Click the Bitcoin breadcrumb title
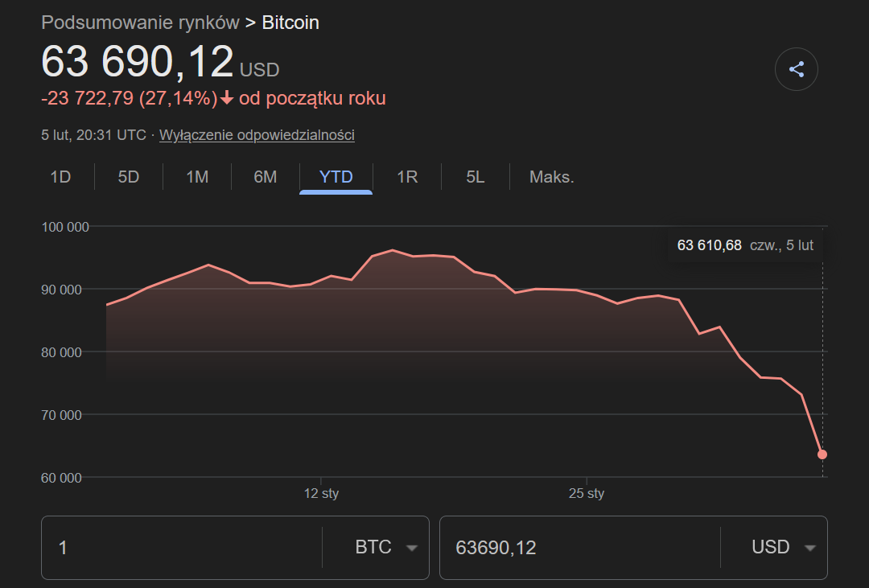Viewport: 869px width, 588px height. [290, 23]
